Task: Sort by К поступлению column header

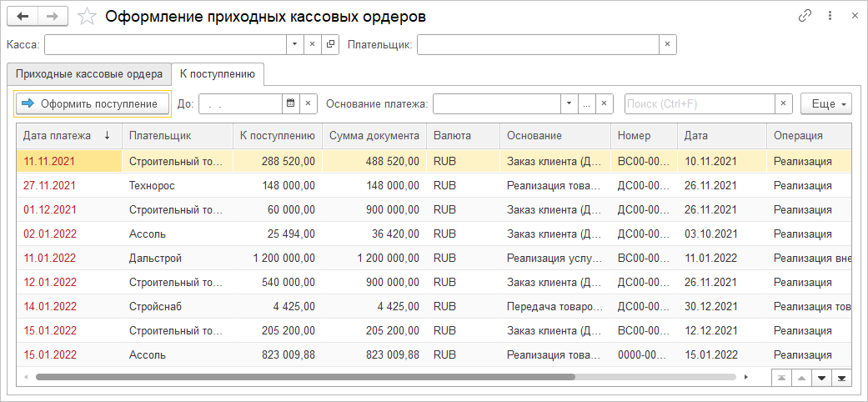Action: tap(278, 136)
